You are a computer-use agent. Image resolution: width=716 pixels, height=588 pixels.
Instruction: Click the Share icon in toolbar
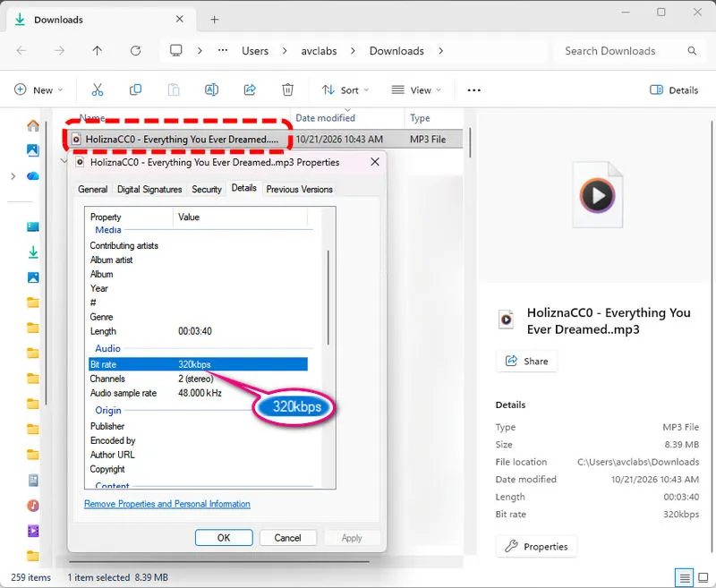coord(250,89)
